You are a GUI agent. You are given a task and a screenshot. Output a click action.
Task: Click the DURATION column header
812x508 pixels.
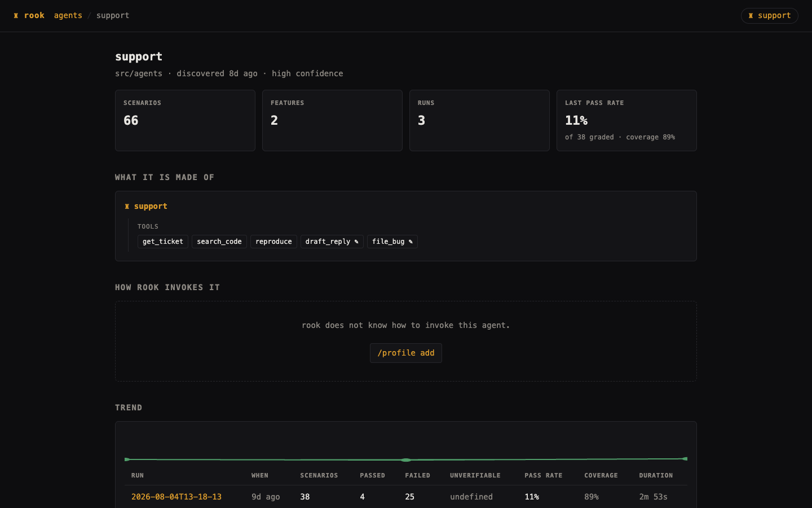[656, 475]
